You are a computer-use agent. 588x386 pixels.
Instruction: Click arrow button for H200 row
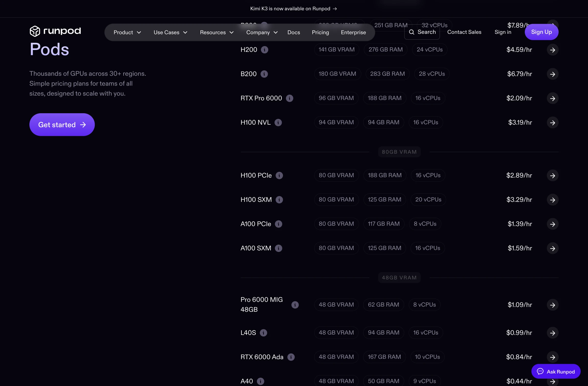click(552, 50)
